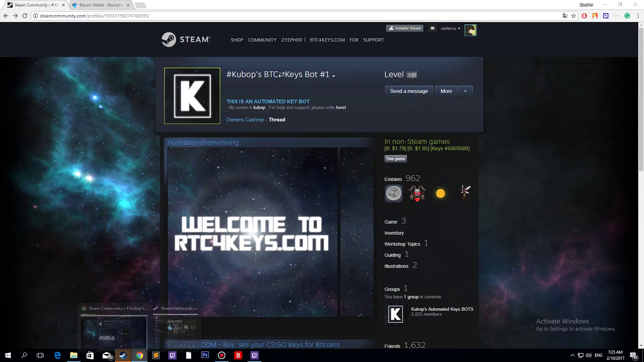This screenshot has width=644, height=362.
Task: Bookmark the page with star icon
Action: pyautogui.click(x=574, y=16)
